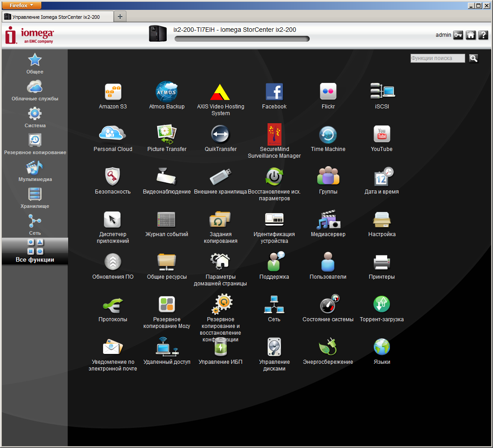This screenshot has height=448, width=493.
Task: Open Идентификация устройства
Action: [x=274, y=220]
